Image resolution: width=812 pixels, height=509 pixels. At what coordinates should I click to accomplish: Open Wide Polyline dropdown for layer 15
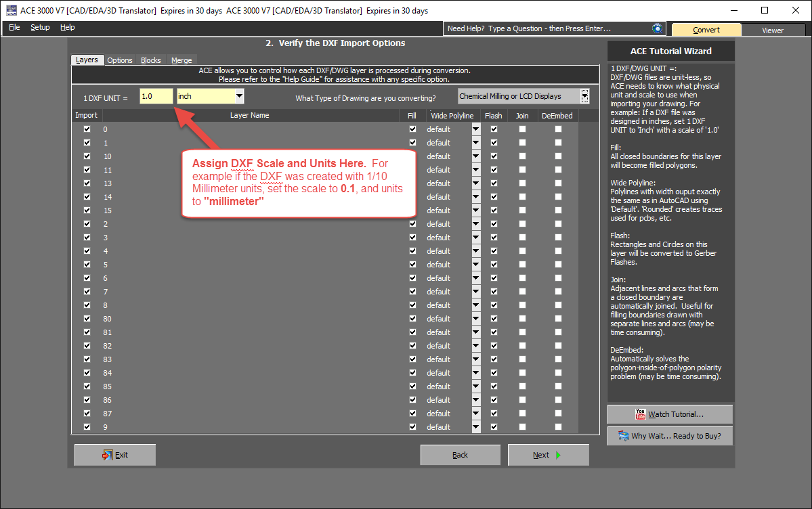(x=476, y=211)
